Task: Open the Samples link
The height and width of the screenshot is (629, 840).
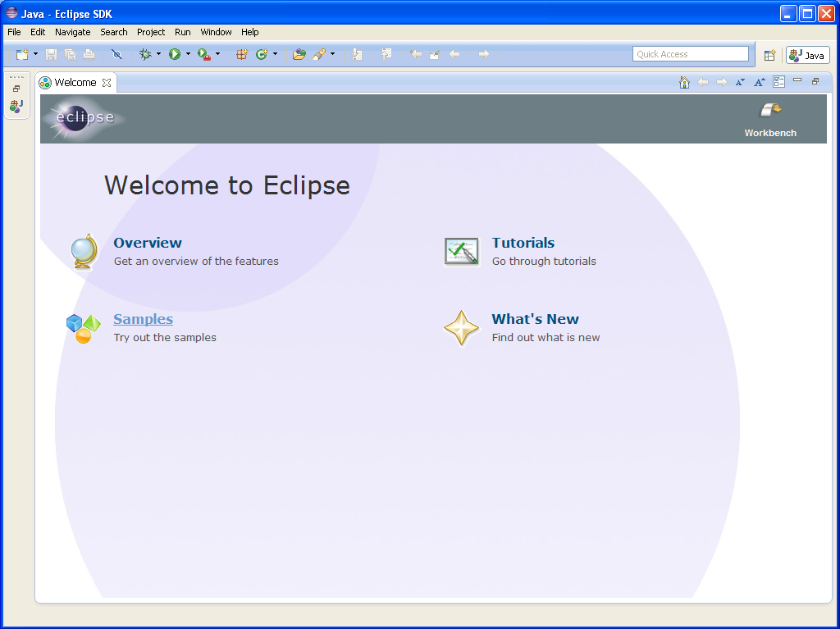Action: [x=143, y=319]
